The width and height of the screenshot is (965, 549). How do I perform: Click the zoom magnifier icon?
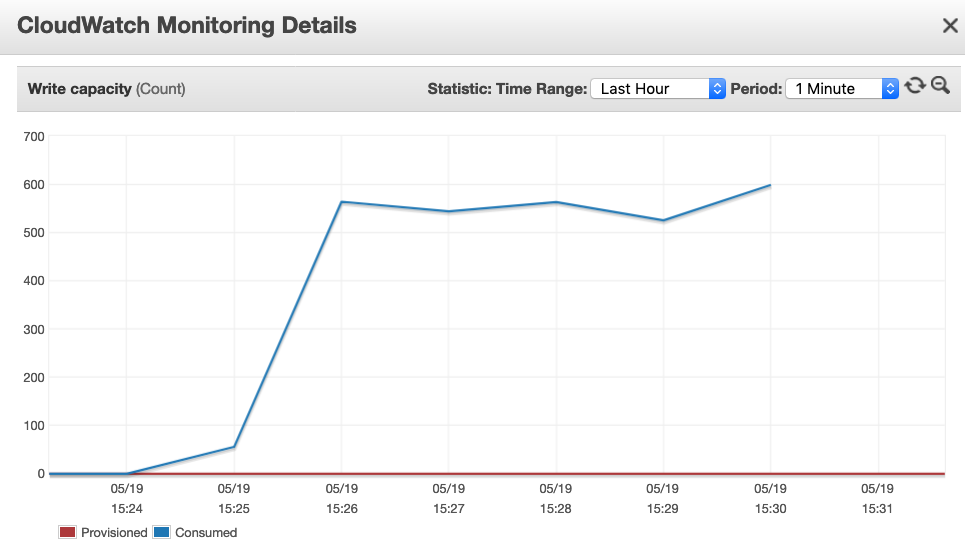940,86
